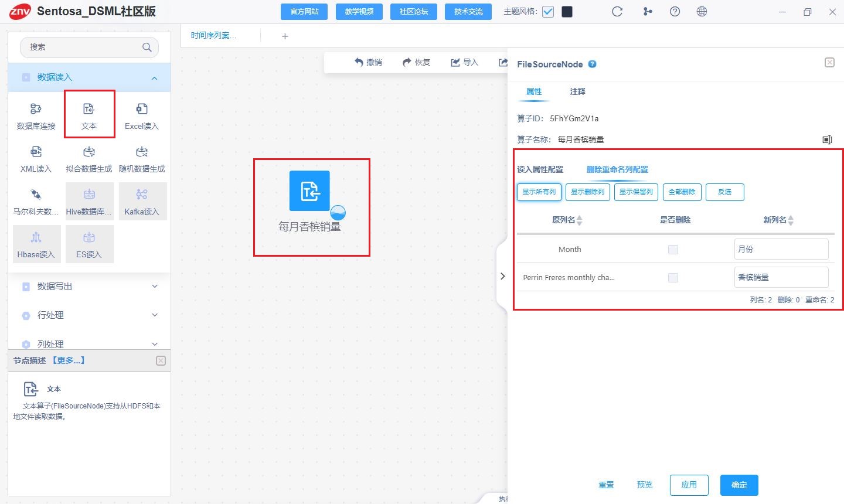Screen dimensions: 844x504
Task: Click the 每月香槟销量 node on canvas
Action: point(310,191)
